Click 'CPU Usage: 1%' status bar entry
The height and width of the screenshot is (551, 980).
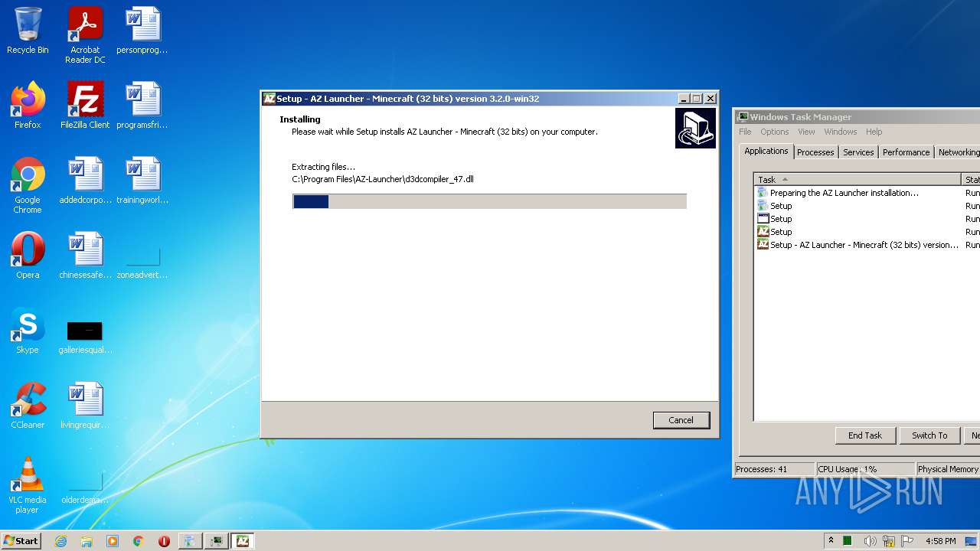coord(865,469)
